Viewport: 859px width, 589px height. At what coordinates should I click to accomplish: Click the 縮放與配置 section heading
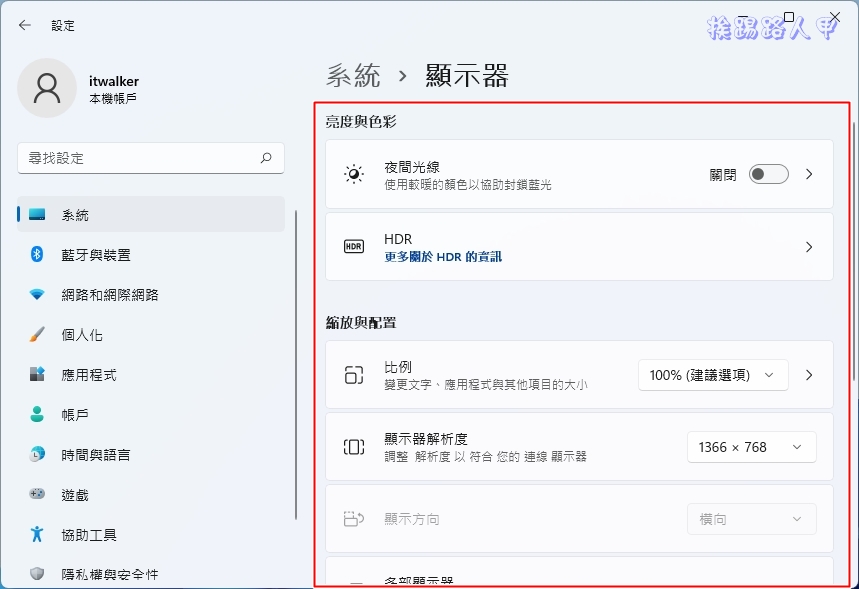(360, 323)
